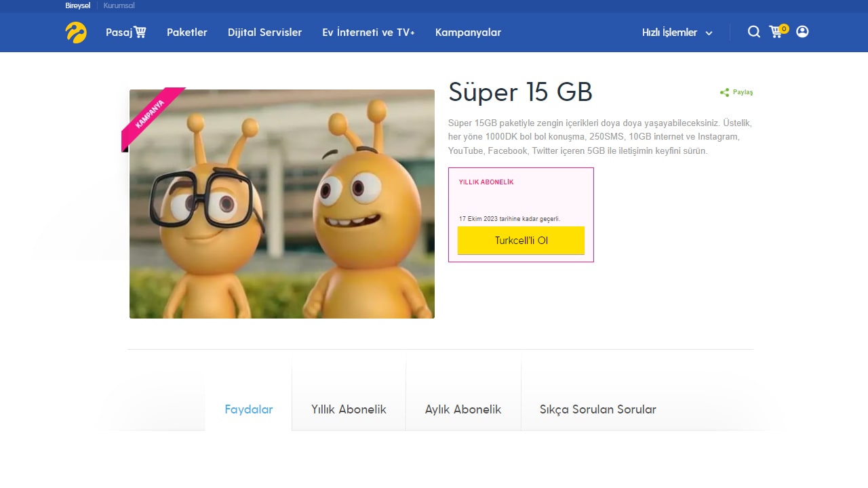Open the Pasaj menu item
Viewport: 868px width, 488px height.
point(126,32)
